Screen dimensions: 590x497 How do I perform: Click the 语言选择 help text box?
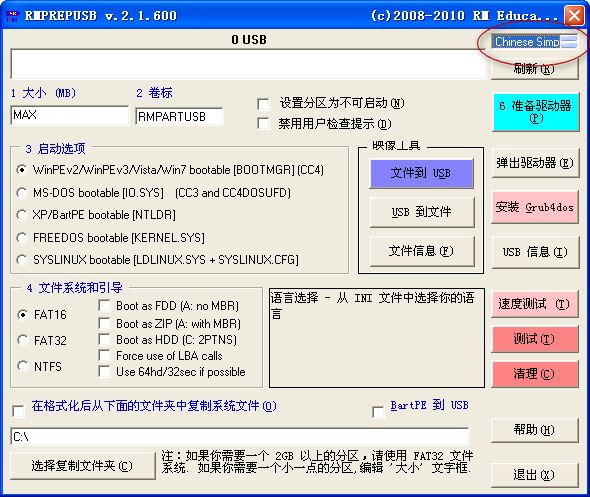click(377, 338)
